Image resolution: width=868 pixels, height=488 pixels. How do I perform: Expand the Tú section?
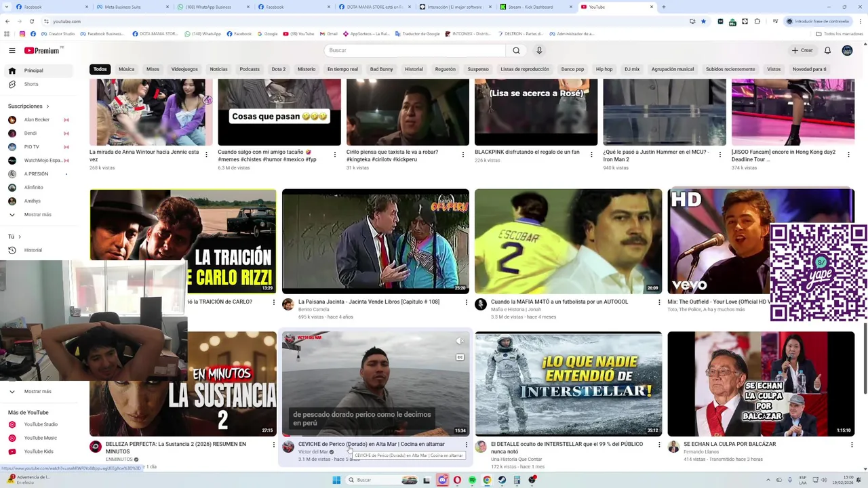tap(14, 237)
